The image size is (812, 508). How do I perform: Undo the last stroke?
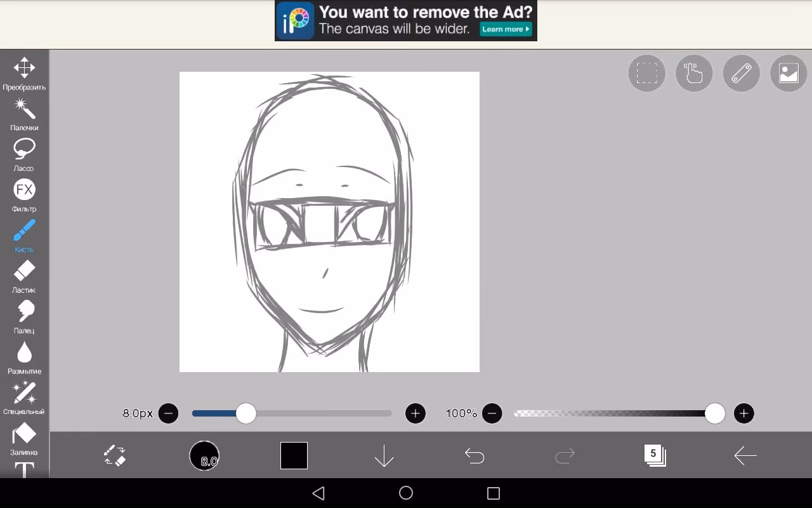pyautogui.click(x=475, y=455)
